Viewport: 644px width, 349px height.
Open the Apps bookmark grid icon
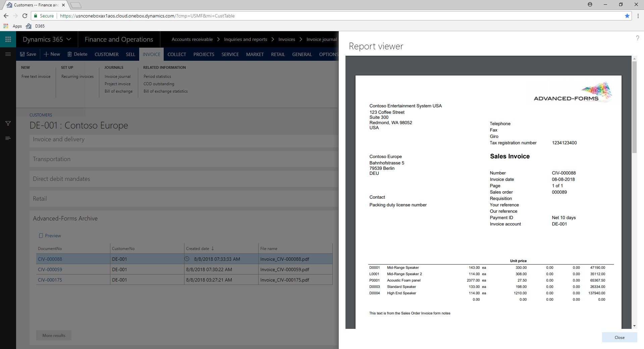point(6,26)
